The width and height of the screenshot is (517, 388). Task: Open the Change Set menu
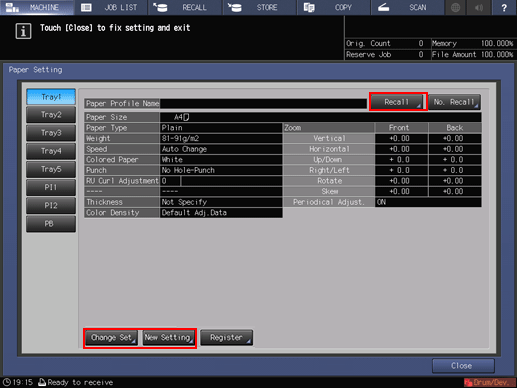(111, 338)
